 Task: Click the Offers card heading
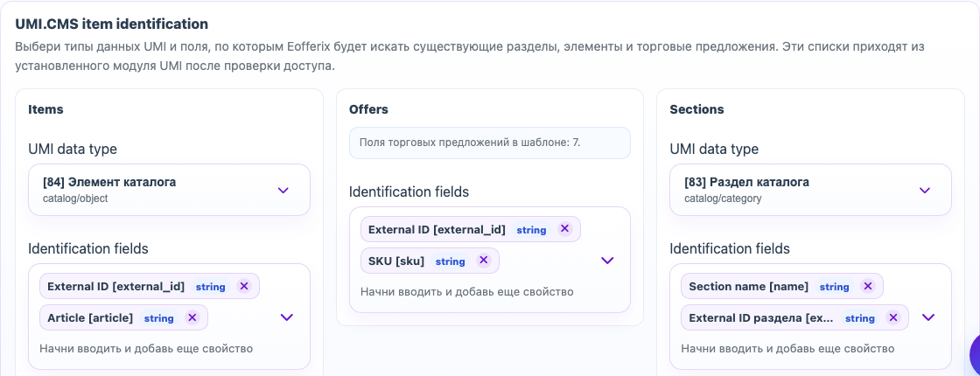click(x=368, y=109)
